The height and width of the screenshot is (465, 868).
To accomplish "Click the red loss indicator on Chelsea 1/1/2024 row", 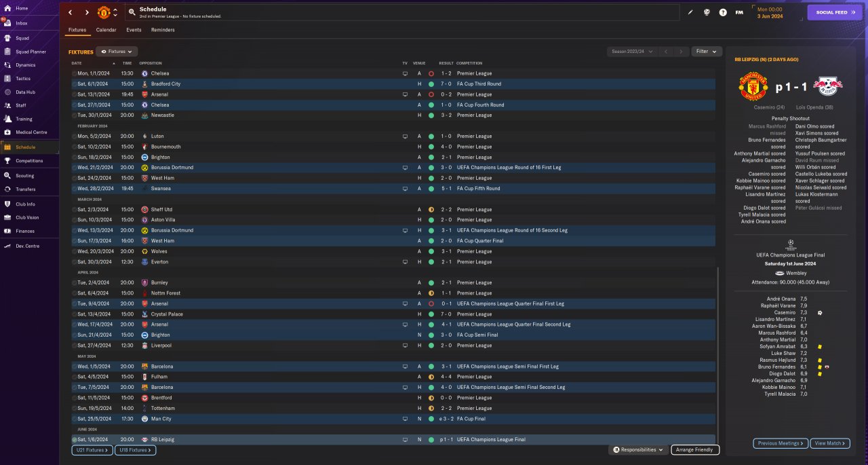I will (431, 73).
